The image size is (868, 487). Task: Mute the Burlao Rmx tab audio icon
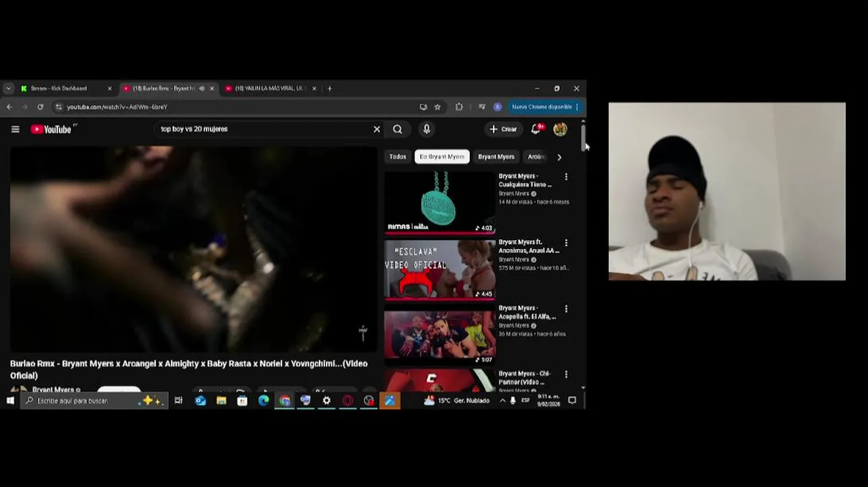pos(201,89)
